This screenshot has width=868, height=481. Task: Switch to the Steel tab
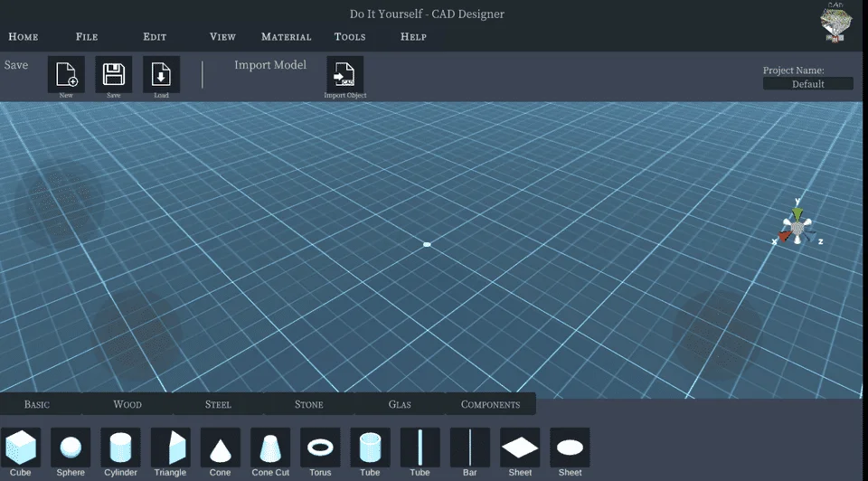(218, 404)
